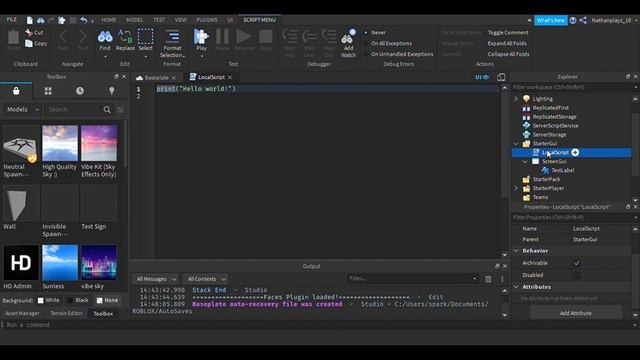Viewport: 640px width, 360px height.
Task: Toggle the Archivable checkbox
Action: (576, 263)
